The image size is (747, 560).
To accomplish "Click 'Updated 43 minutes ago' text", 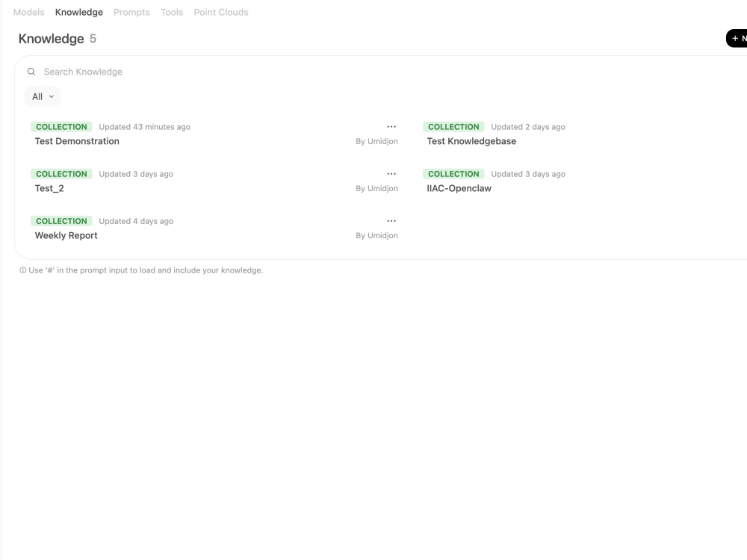I will [x=144, y=127].
